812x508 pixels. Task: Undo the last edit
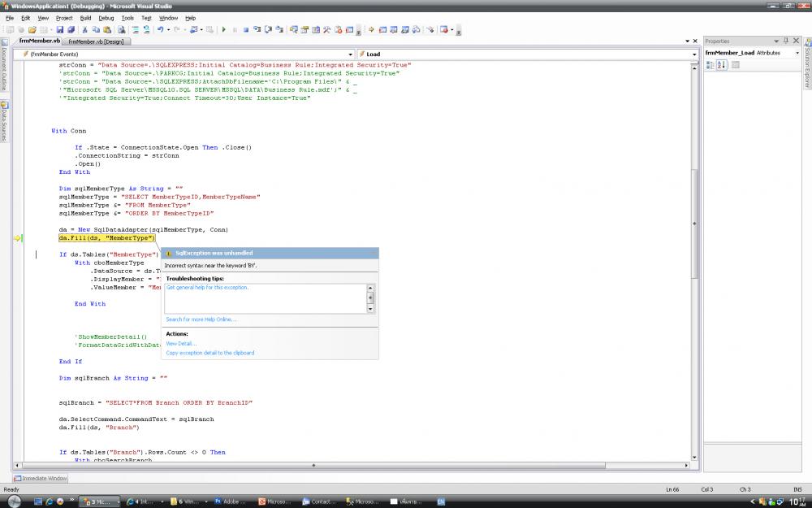[161, 30]
